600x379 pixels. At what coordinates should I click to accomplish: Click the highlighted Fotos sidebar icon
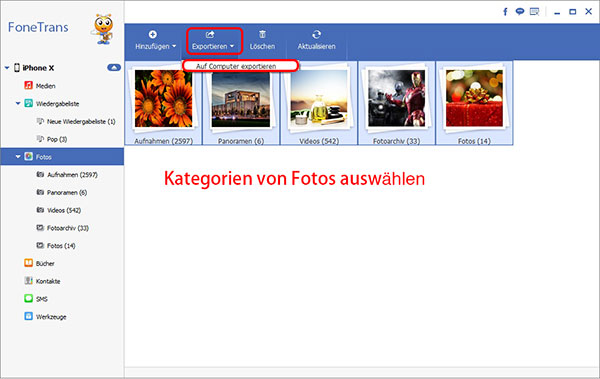(28, 156)
